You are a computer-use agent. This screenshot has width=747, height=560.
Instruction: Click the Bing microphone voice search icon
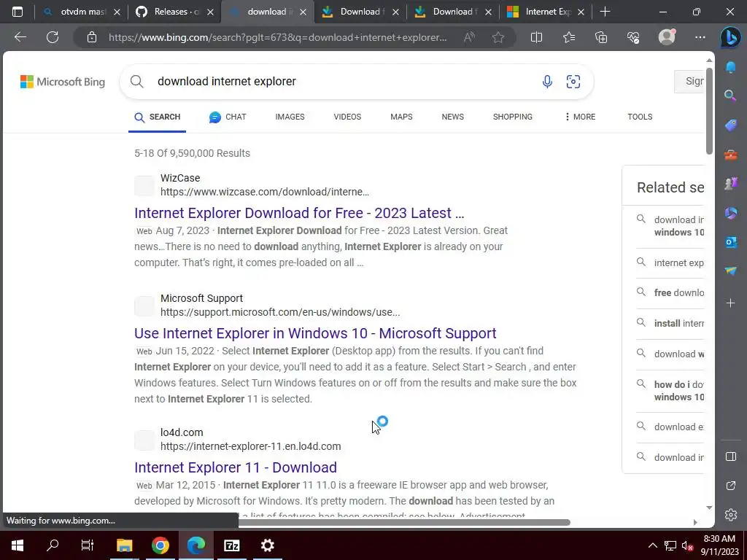[547, 82]
